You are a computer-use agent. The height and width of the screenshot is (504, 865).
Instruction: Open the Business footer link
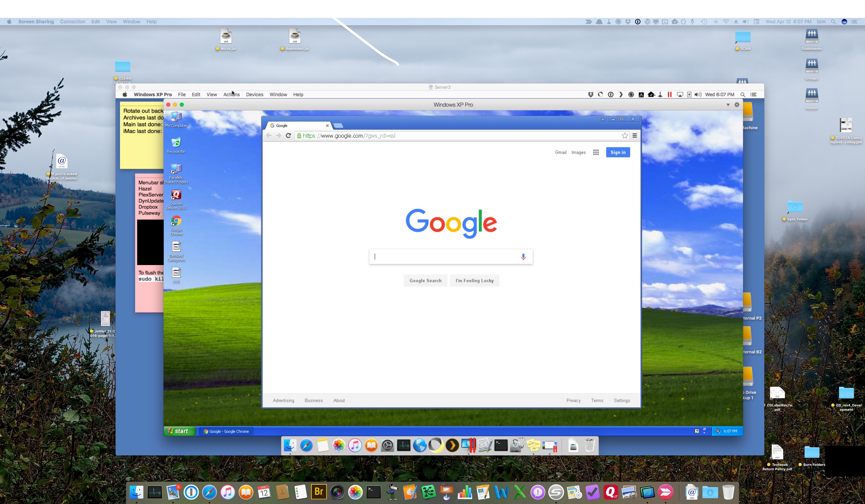[313, 401]
